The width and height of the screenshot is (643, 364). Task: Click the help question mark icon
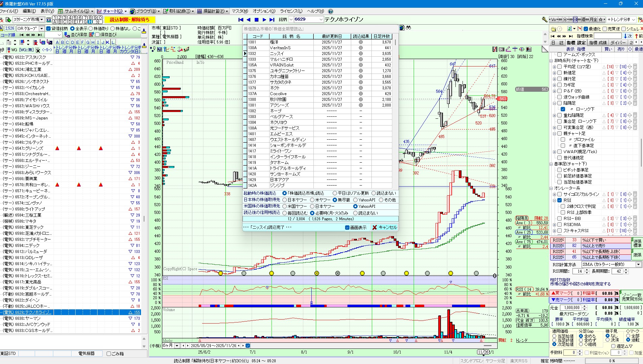tap(331, 11)
